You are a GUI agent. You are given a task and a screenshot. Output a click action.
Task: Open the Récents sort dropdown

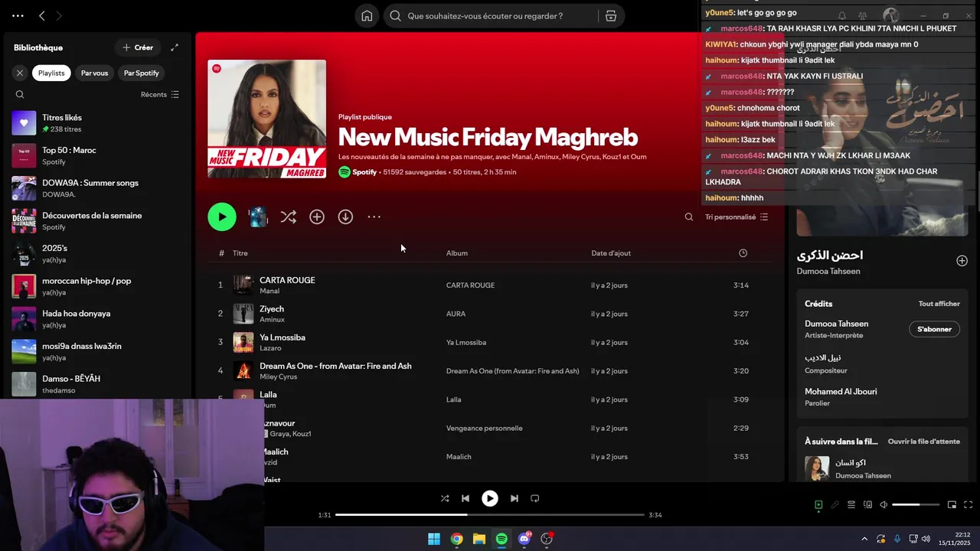coord(160,95)
